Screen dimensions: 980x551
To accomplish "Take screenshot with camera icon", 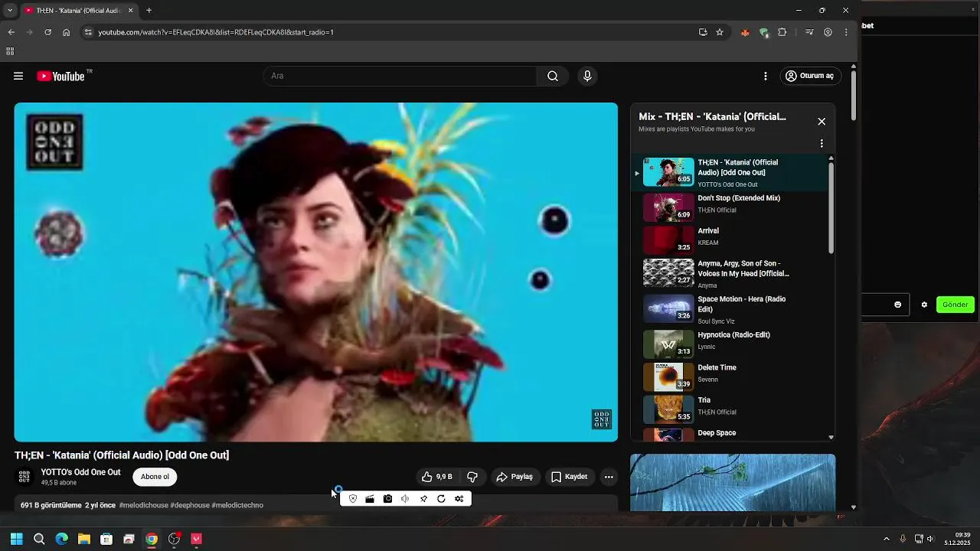I will coord(388,499).
